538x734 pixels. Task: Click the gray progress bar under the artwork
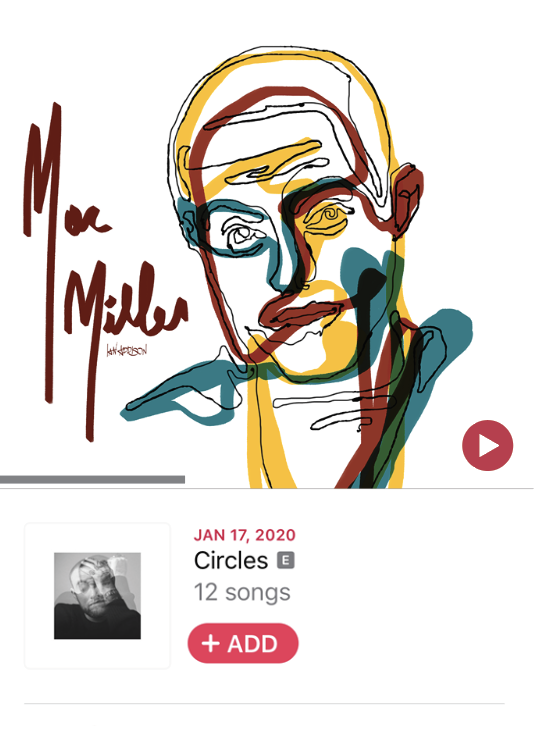(92, 479)
